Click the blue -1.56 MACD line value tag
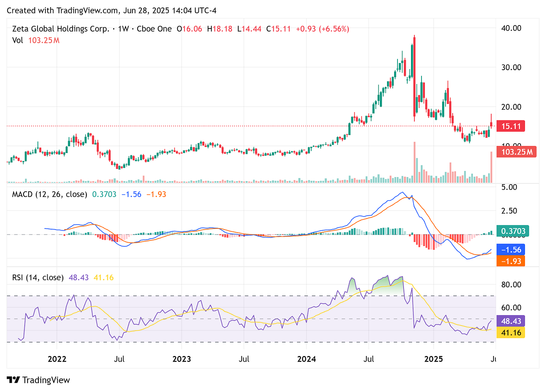Image resolution: width=546 pixels, height=392 pixels. [510, 249]
